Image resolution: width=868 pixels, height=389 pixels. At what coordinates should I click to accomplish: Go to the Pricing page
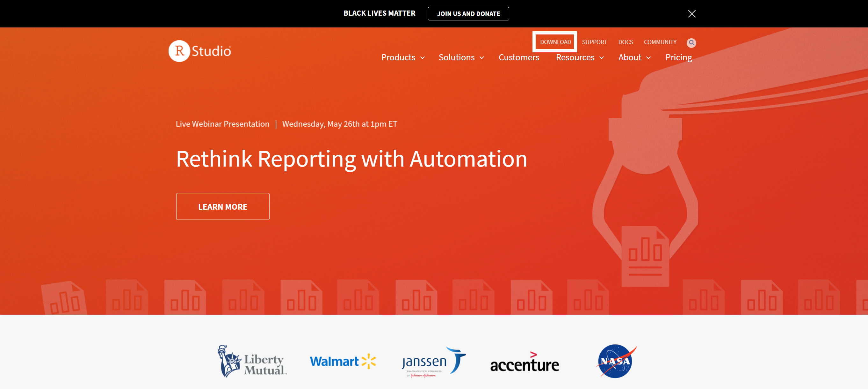[678, 57]
